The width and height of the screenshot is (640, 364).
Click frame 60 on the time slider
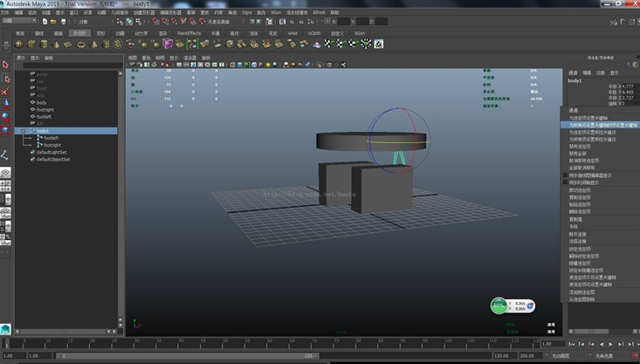(269, 344)
